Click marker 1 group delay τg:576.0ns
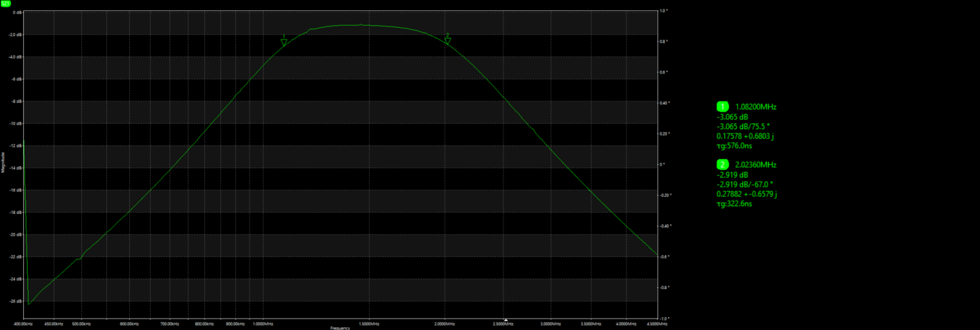The width and height of the screenshot is (980, 330). [734, 146]
